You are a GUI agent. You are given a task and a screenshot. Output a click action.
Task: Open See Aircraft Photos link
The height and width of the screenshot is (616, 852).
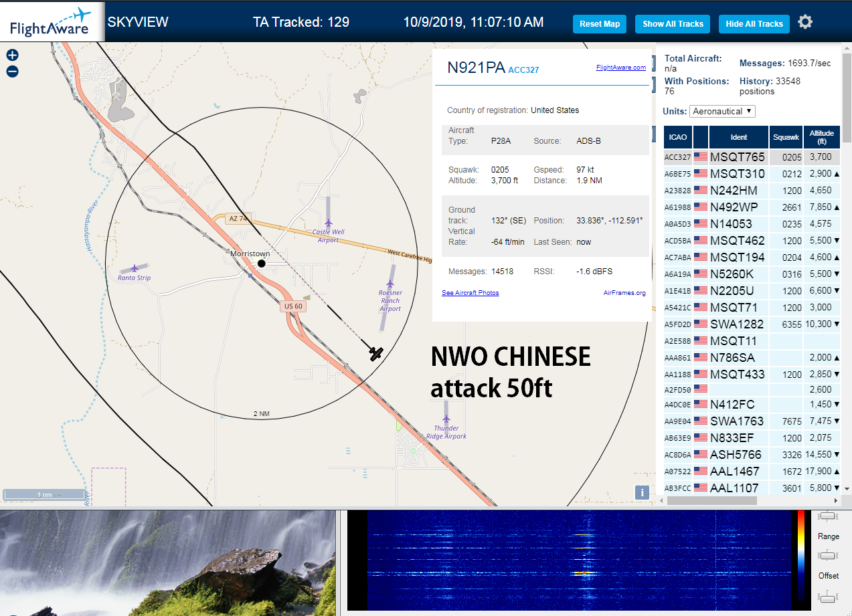tap(471, 293)
